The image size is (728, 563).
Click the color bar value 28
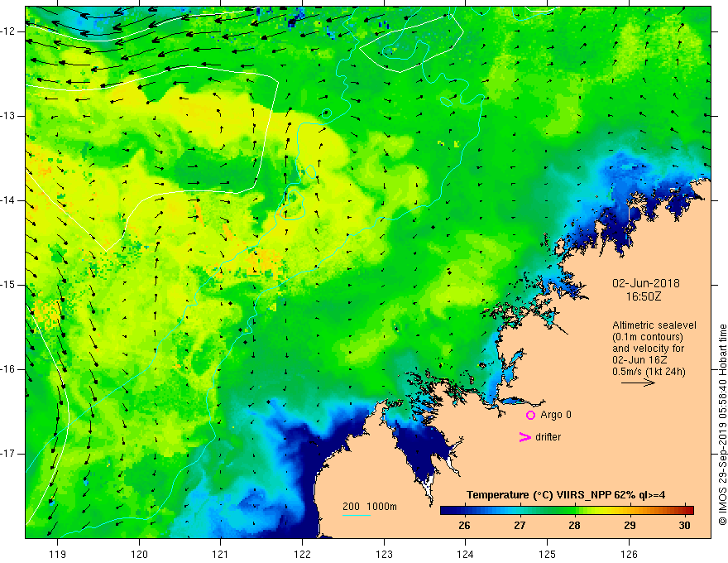click(x=574, y=526)
